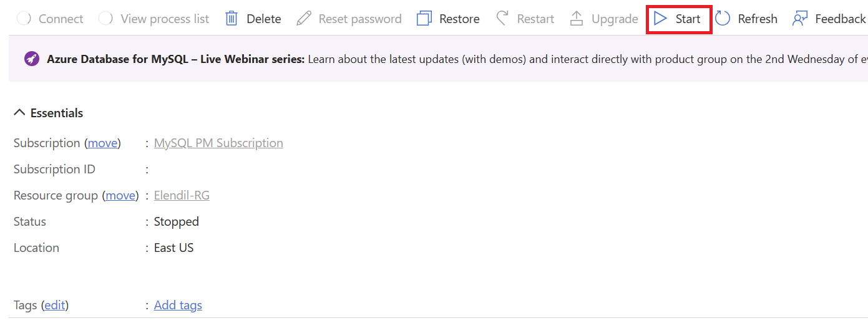
Task: Click move link next to Resource group
Action: [x=120, y=196]
